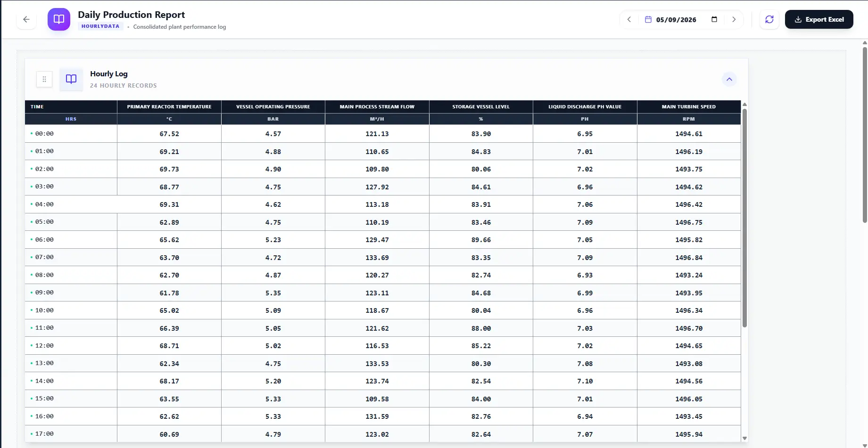868x448 pixels.
Task: Click flow value 131.59
Action: pyautogui.click(x=377, y=416)
